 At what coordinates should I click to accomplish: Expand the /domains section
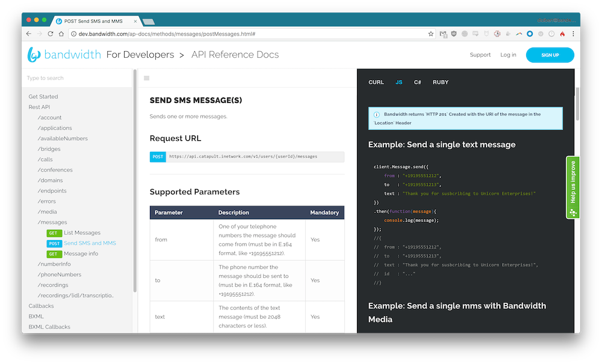point(50,180)
